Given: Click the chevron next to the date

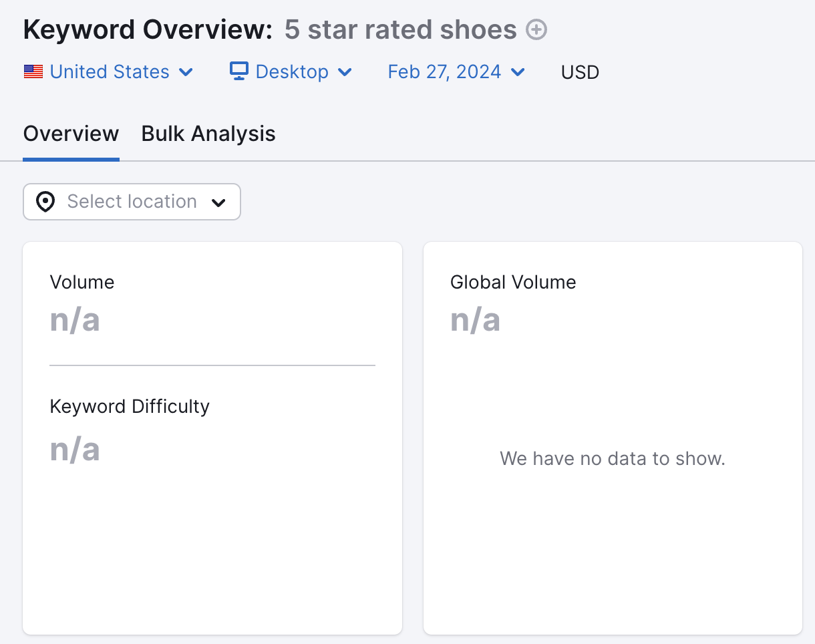Looking at the screenshot, I should click(x=518, y=72).
